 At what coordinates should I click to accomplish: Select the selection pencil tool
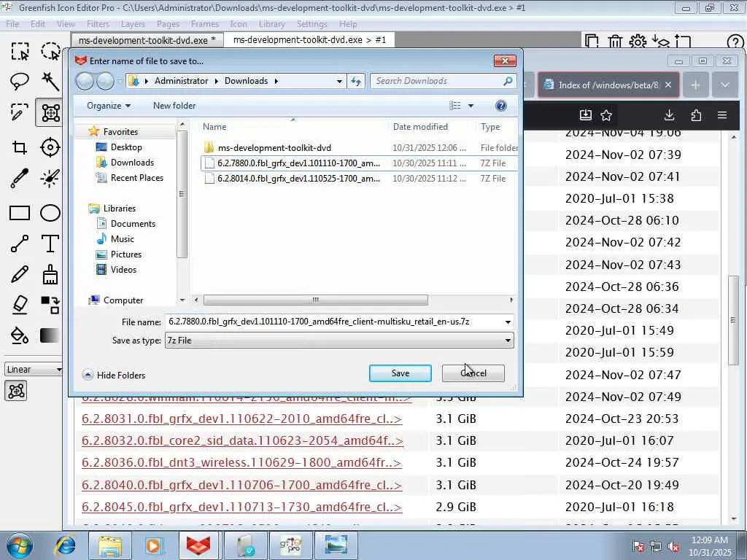[20, 113]
